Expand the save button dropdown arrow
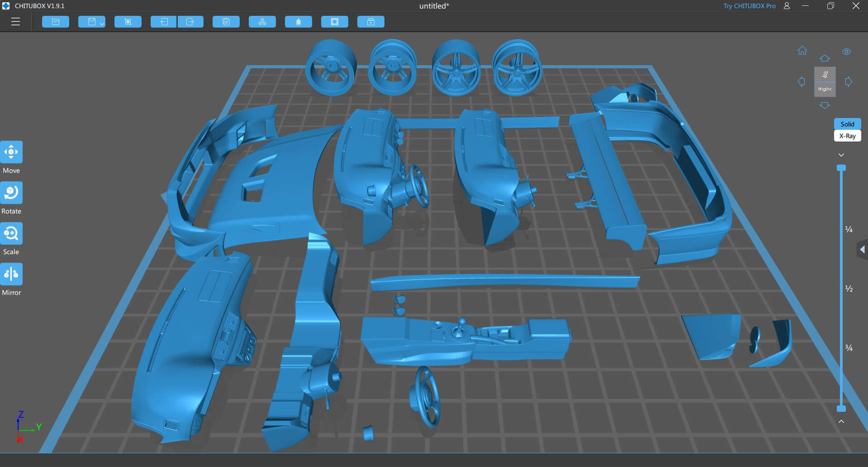The height and width of the screenshot is (467, 868). click(102, 24)
